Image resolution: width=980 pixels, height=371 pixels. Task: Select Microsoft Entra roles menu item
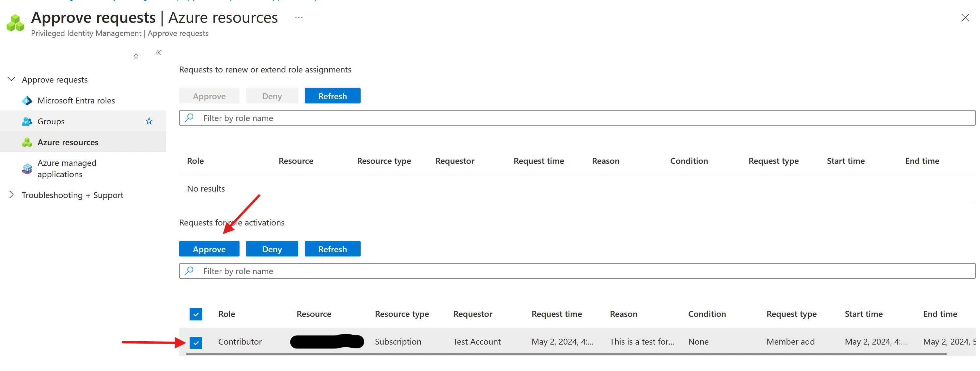coord(76,100)
